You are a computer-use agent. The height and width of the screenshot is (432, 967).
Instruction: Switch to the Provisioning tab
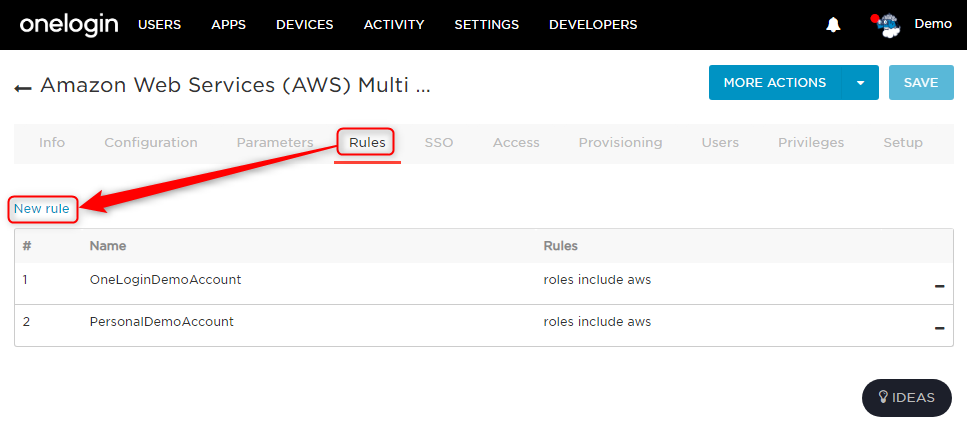(x=620, y=143)
